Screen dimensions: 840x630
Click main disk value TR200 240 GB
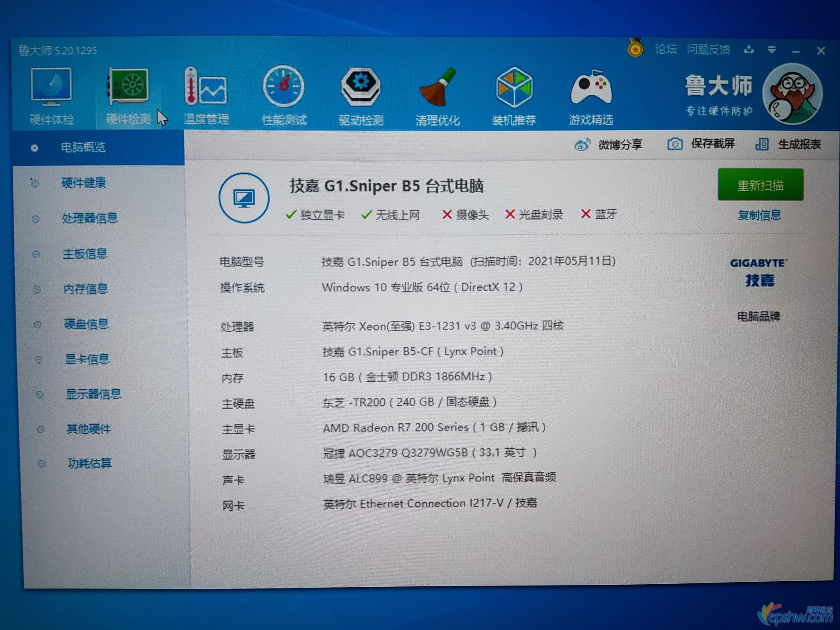point(409,402)
